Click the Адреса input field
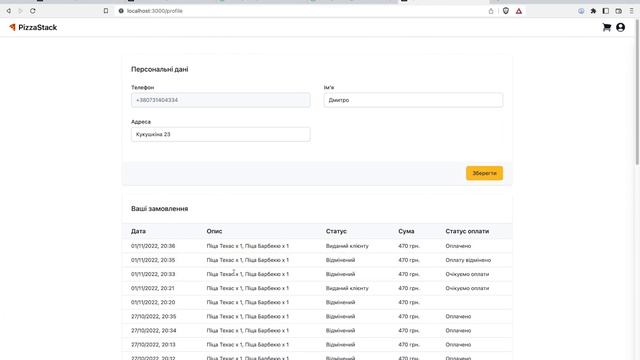Viewport: 640px width, 360px height. point(220,134)
